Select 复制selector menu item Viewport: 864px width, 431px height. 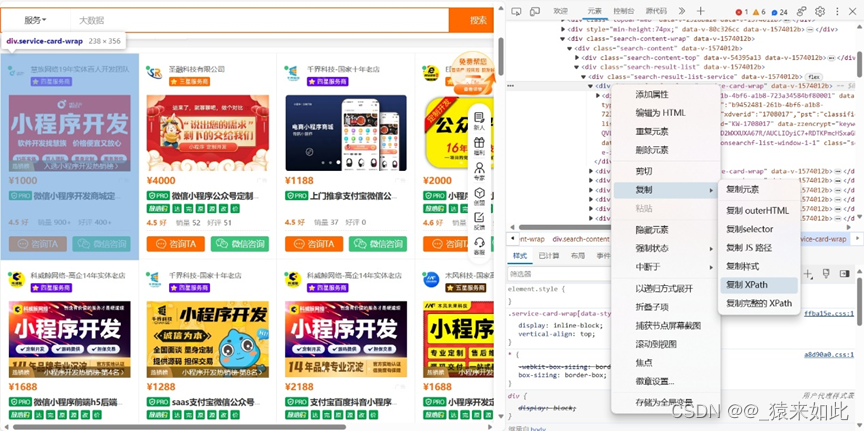coord(759,229)
